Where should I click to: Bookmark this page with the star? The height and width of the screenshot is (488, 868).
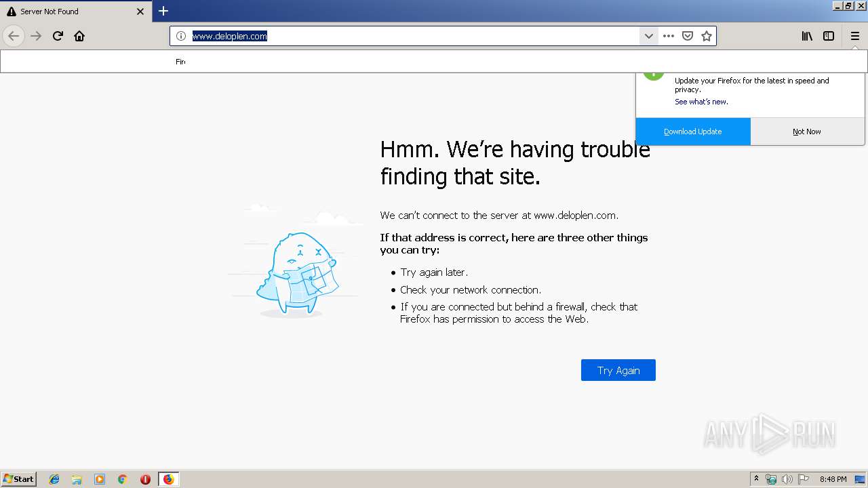pyautogui.click(x=707, y=36)
